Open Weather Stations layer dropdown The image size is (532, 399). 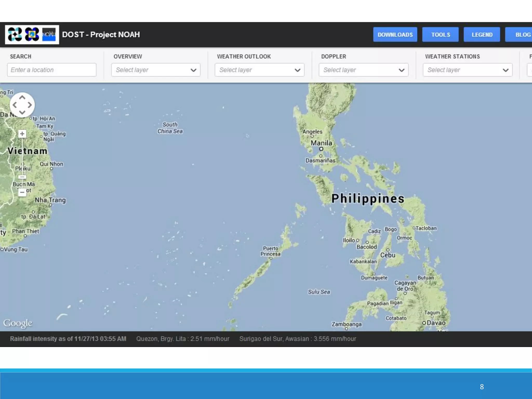coord(467,70)
